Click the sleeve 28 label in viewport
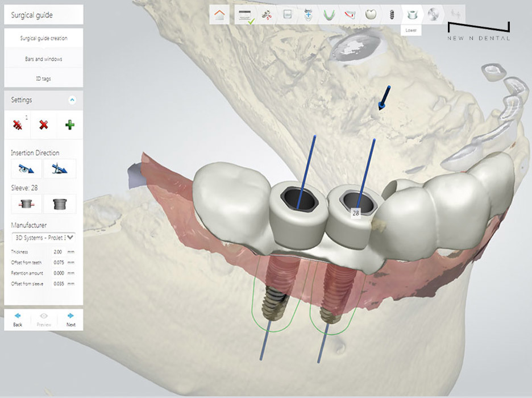The width and height of the screenshot is (532, 398). tap(356, 213)
